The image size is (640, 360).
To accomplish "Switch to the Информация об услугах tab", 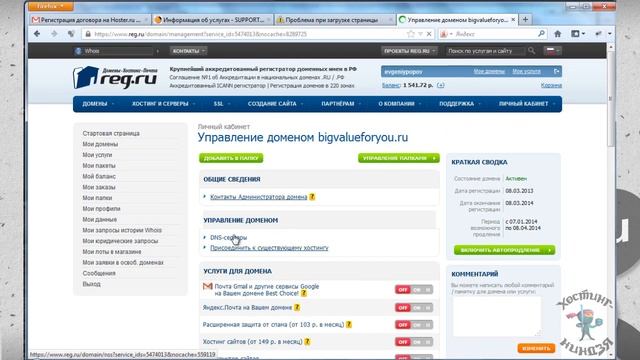I will click(x=212, y=20).
